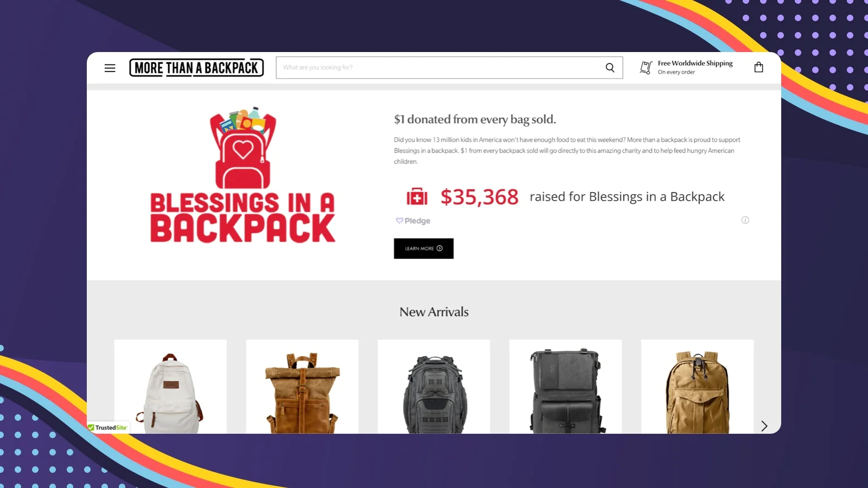The image size is (868, 488).
Task: Click the TrustedSite badge
Action: click(108, 427)
